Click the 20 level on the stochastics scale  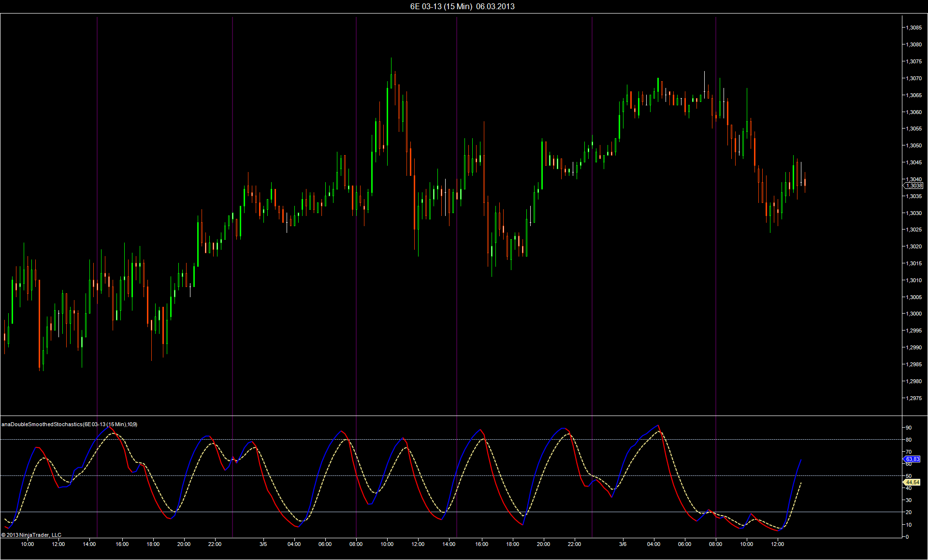click(x=909, y=512)
